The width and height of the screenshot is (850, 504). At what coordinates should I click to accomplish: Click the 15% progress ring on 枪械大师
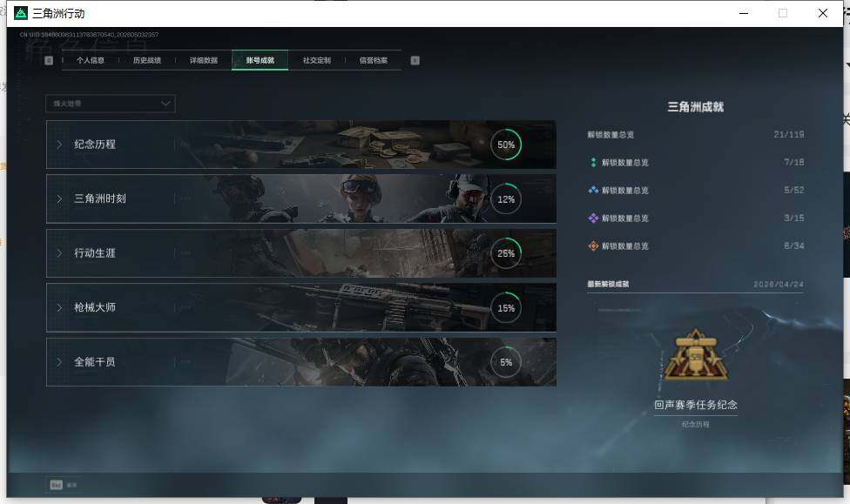click(506, 308)
